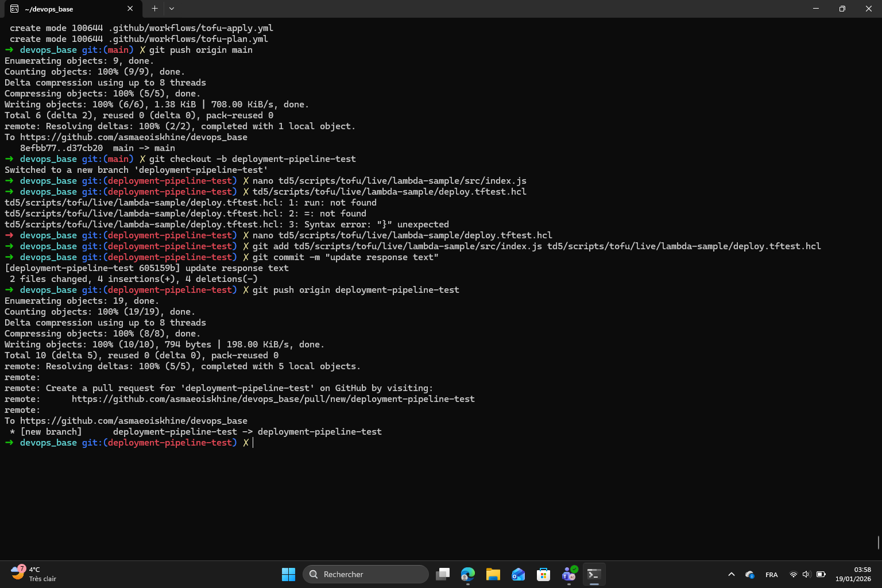The height and width of the screenshot is (588, 882).
Task: Launch Microsoft Edge from taskbar
Action: click(468, 574)
